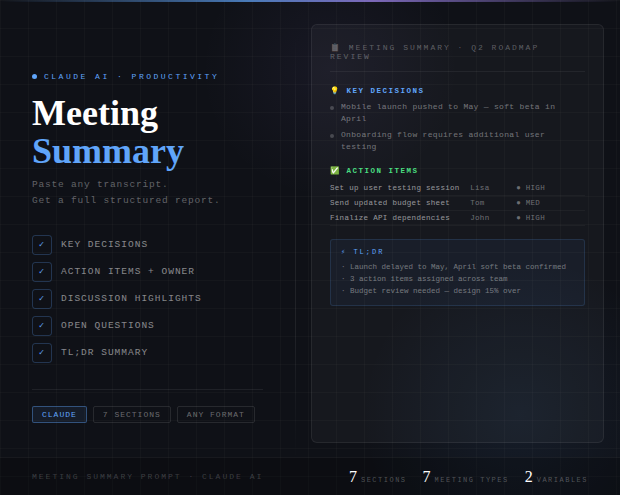This screenshot has height=495, width=620.
Task: Toggle the Key Decisions checkbox
Action: point(42,244)
